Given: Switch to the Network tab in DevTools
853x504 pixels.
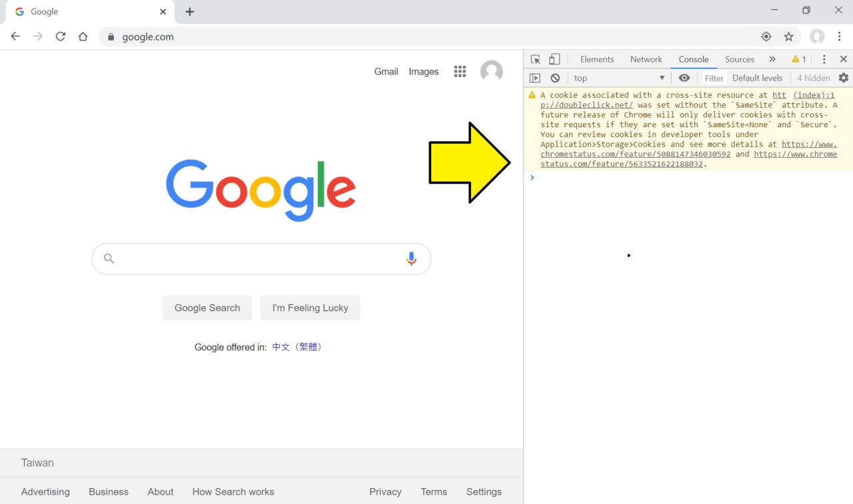Looking at the screenshot, I should [646, 59].
